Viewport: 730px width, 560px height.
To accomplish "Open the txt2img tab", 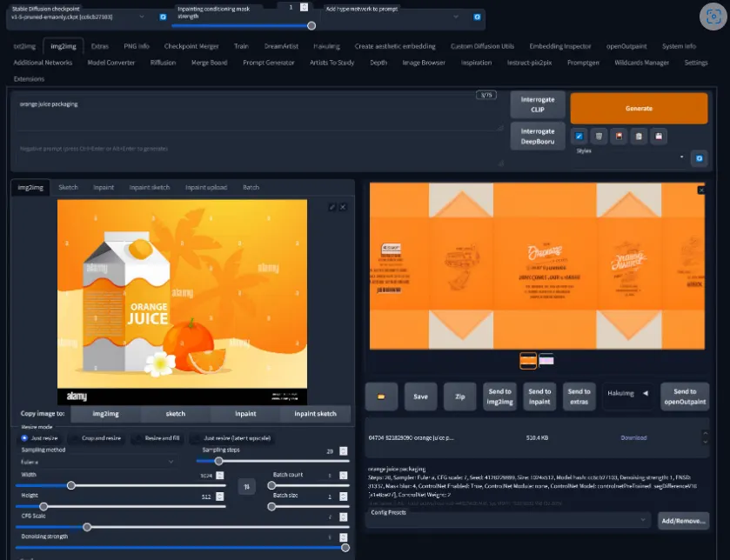I will pos(24,46).
